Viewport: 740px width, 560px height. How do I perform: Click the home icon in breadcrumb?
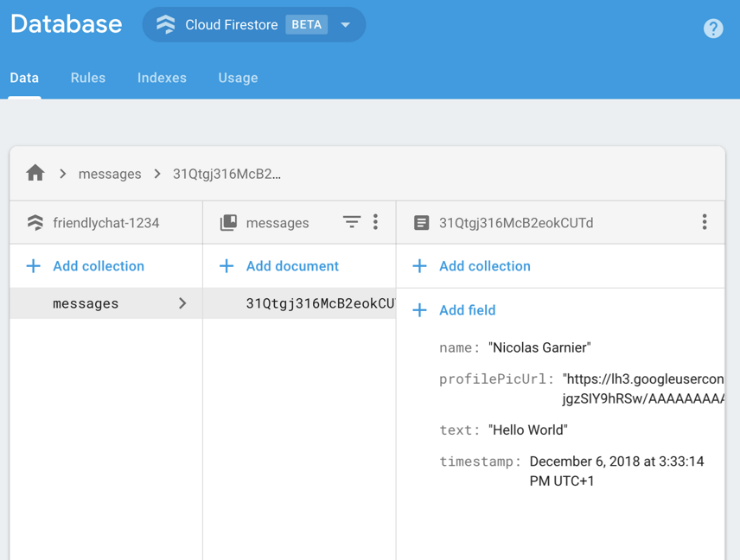35,173
